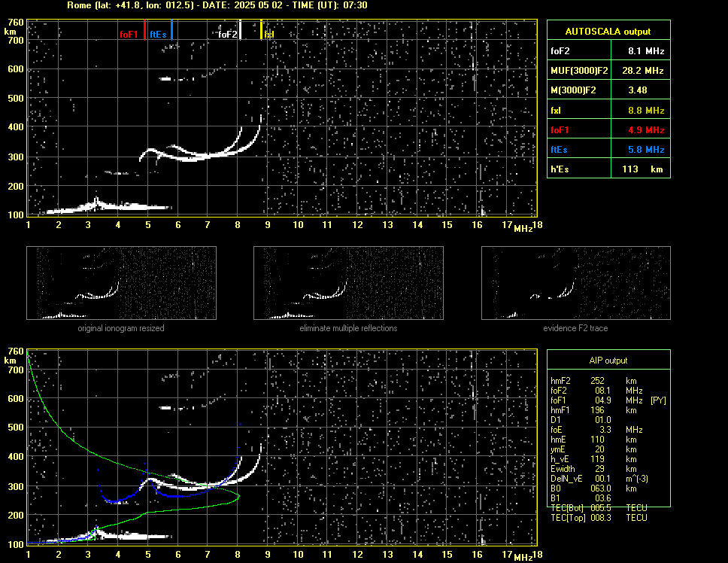
Task: Select the TEC[Top] '008.3' value
Action: [x=601, y=518]
